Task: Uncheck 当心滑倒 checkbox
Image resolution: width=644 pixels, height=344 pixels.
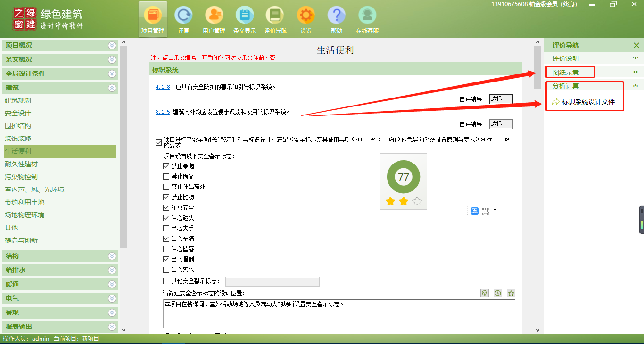Action: tap(166, 259)
